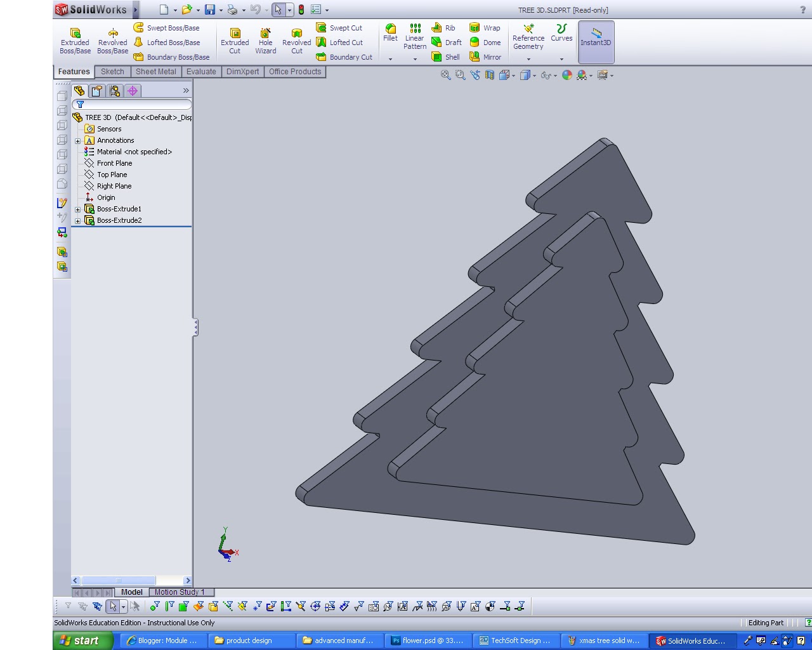812x650 pixels.
Task: Click the Rib feature tool
Action: pos(443,28)
